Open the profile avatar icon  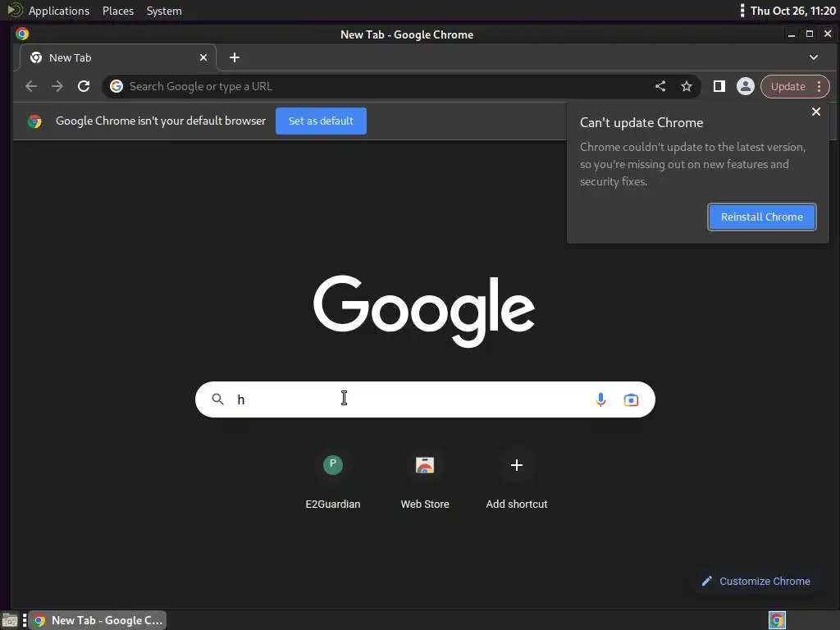(745, 86)
